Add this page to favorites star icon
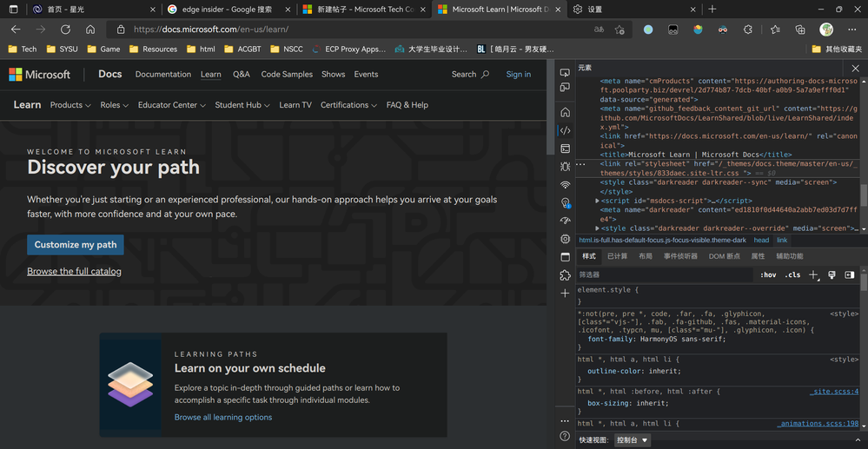Image resolution: width=868 pixels, height=449 pixels. 619,30
